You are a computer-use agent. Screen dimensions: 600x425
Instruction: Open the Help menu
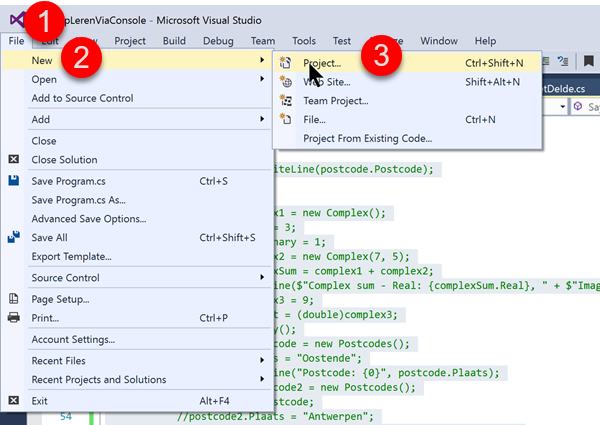485,41
